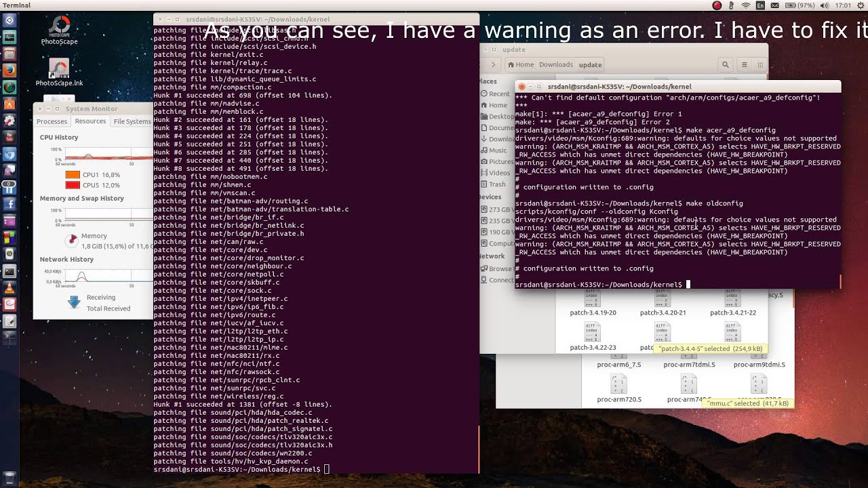868x488 pixels.
Task: Open Home in Files sidebar
Action: (493, 105)
